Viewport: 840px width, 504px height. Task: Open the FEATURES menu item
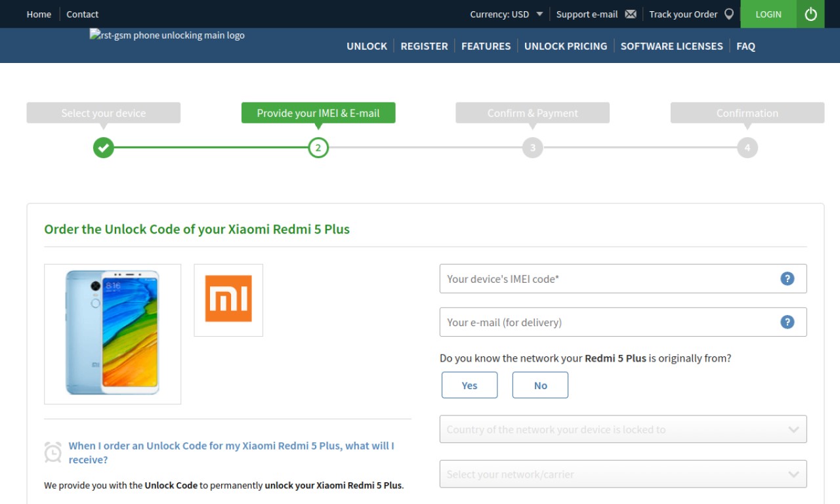click(486, 46)
